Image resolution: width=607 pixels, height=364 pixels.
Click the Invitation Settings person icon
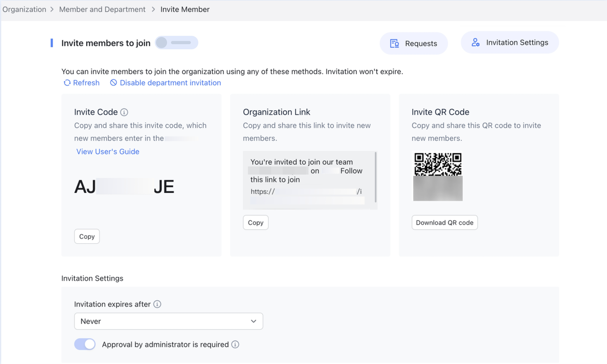pyautogui.click(x=476, y=42)
